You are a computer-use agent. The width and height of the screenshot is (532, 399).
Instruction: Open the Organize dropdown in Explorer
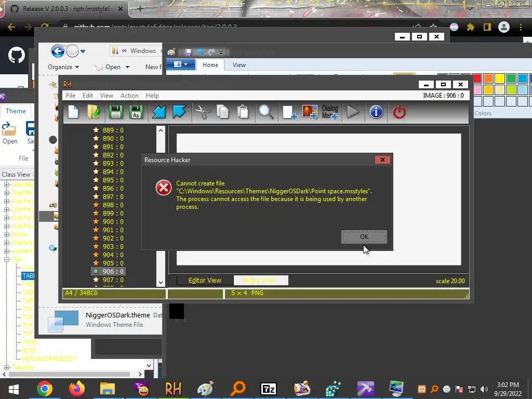63,67
